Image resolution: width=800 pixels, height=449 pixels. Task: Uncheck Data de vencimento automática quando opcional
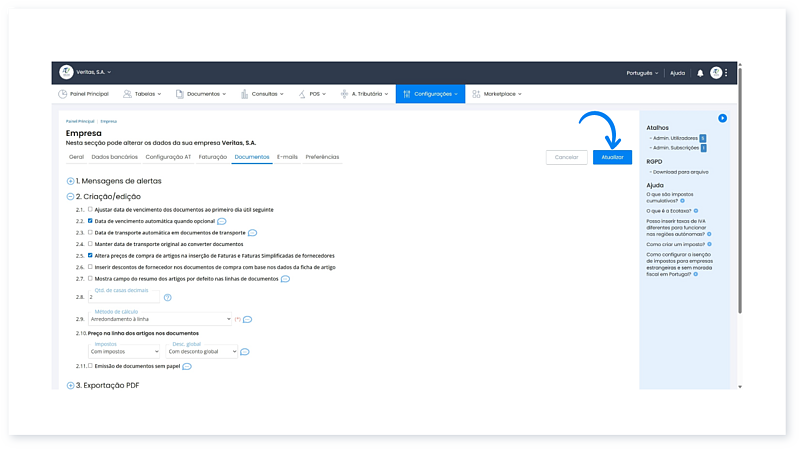[90, 221]
